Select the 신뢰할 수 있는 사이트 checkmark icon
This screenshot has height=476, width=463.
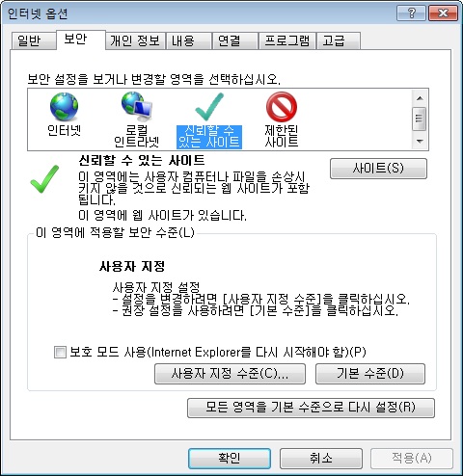(209, 107)
